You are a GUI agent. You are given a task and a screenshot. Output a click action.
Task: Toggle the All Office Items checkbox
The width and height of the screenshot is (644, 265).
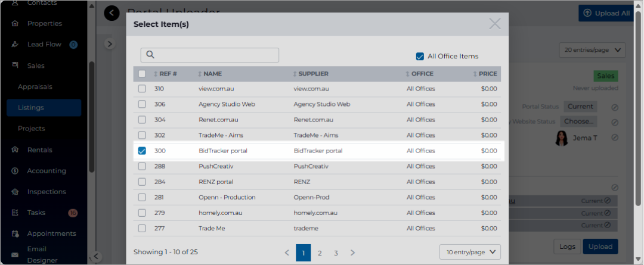tap(420, 56)
